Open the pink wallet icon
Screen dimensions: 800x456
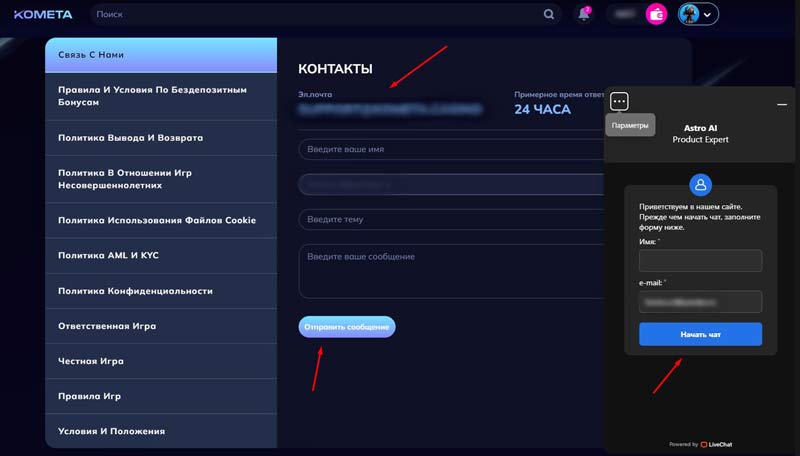click(x=657, y=15)
